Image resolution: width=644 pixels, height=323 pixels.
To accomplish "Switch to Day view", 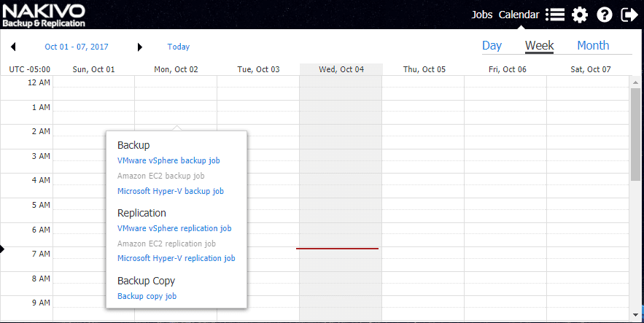I will (x=492, y=45).
